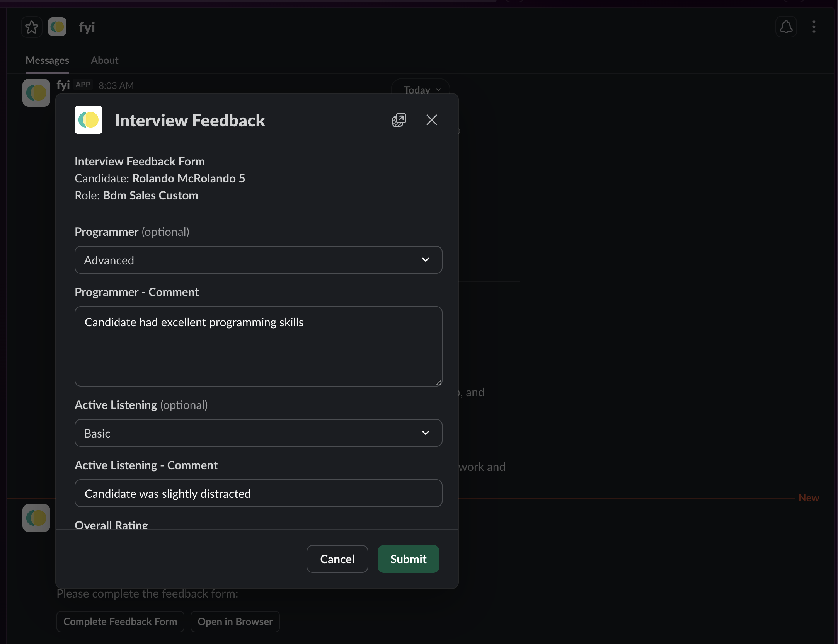
Task: Open the three-dot more options menu
Action: (814, 27)
